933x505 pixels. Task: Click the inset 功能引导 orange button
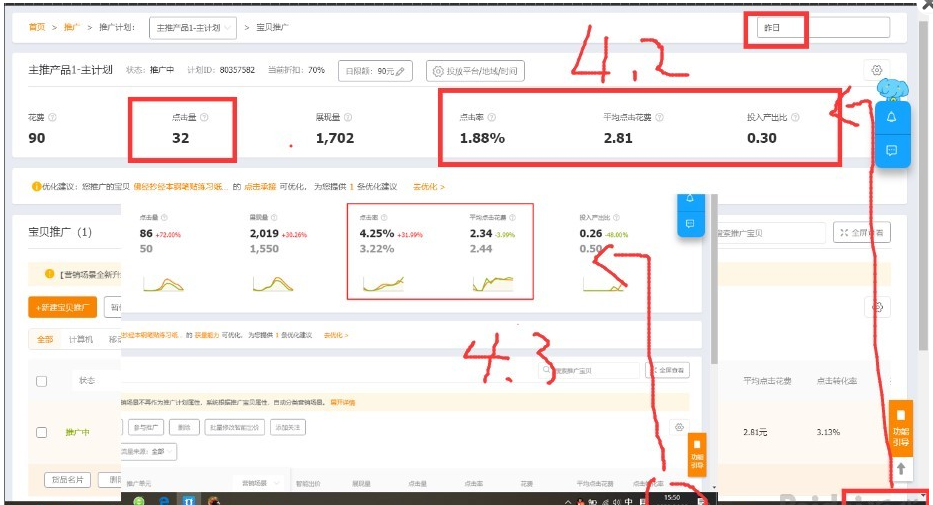click(697, 454)
